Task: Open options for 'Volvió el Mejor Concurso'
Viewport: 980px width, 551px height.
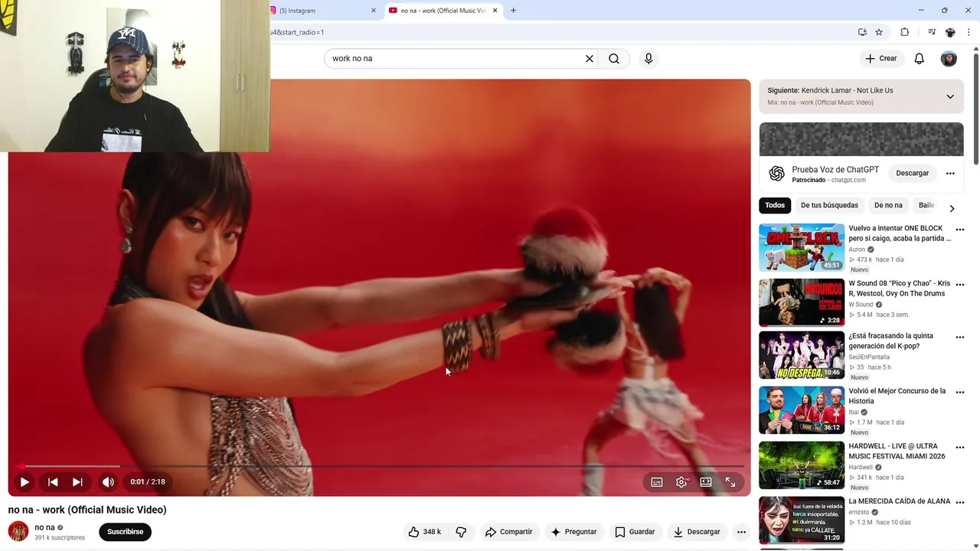Action: (x=959, y=393)
